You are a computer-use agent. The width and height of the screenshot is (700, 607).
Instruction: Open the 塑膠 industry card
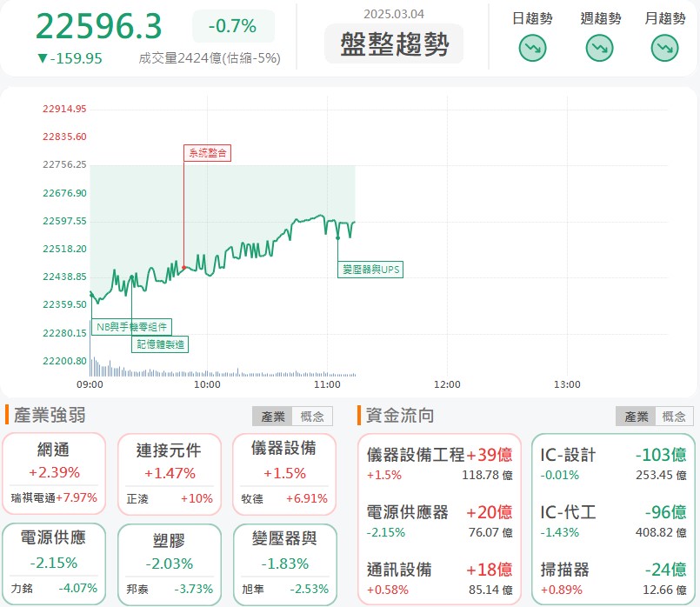point(170,564)
